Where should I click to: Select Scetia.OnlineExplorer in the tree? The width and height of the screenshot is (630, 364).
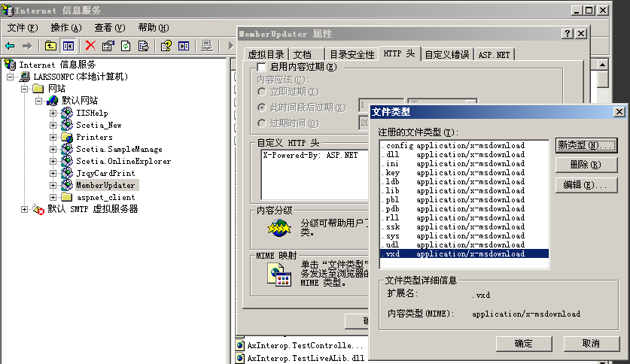(x=123, y=161)
